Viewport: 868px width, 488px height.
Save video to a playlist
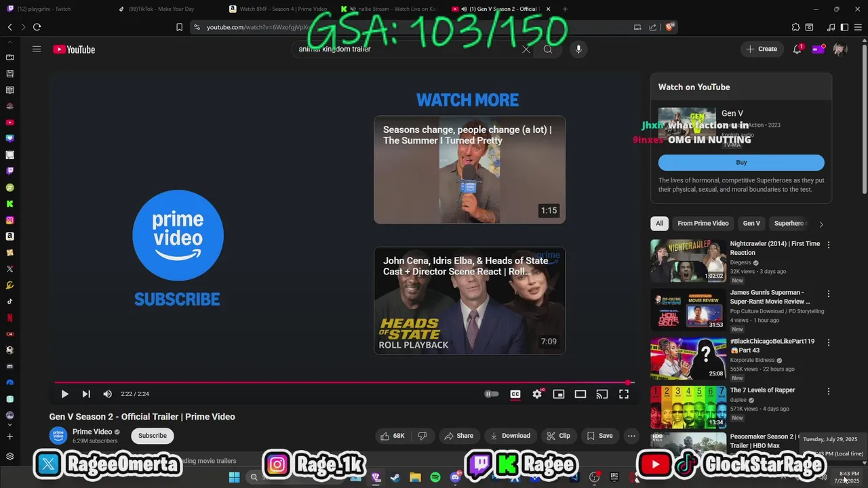point(599,436)
